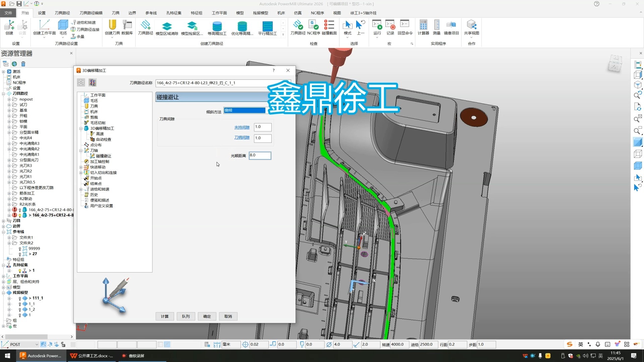Select 加工轴控制 in the dialog tree
Viewport: 644px width, 362px height.
[100, 162]
